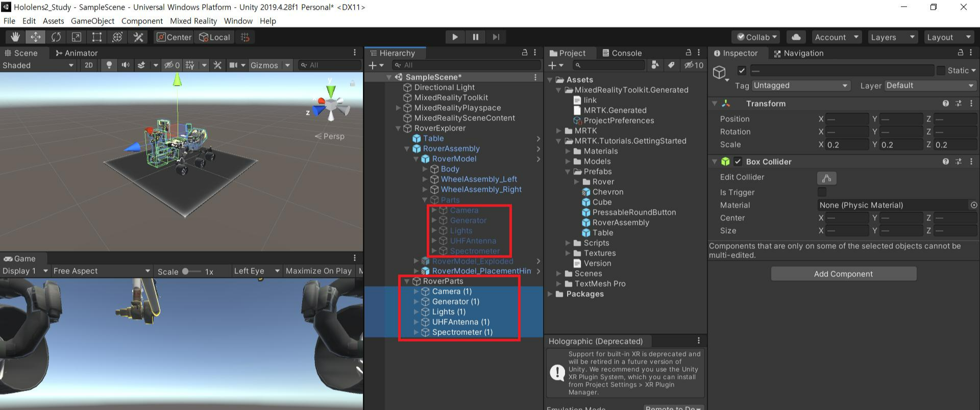Open the Layers dropdown in toolbar

click(892, 37)
